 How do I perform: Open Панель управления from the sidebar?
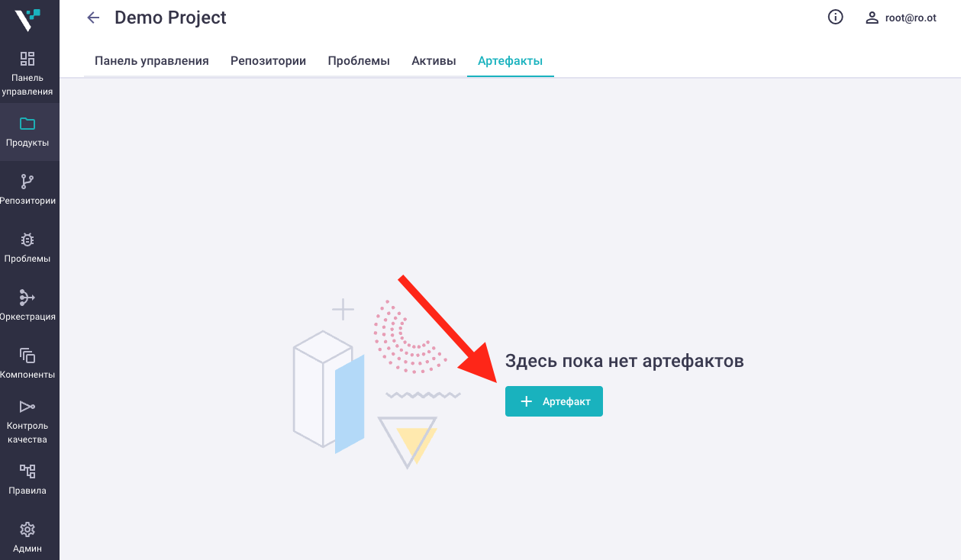pyautogui.click(x=27, y=74)
